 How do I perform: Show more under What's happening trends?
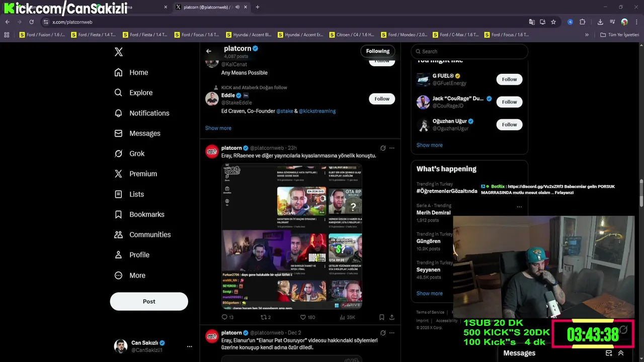pyautogui.click(x=429, y=293)
